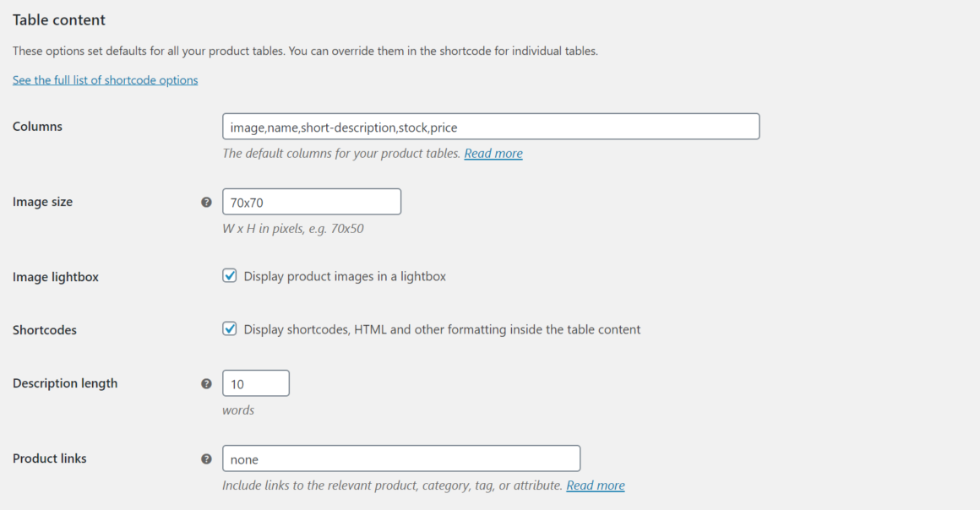Toggle lightbox by clicking its checkbox label

click(x=344, y=276)
